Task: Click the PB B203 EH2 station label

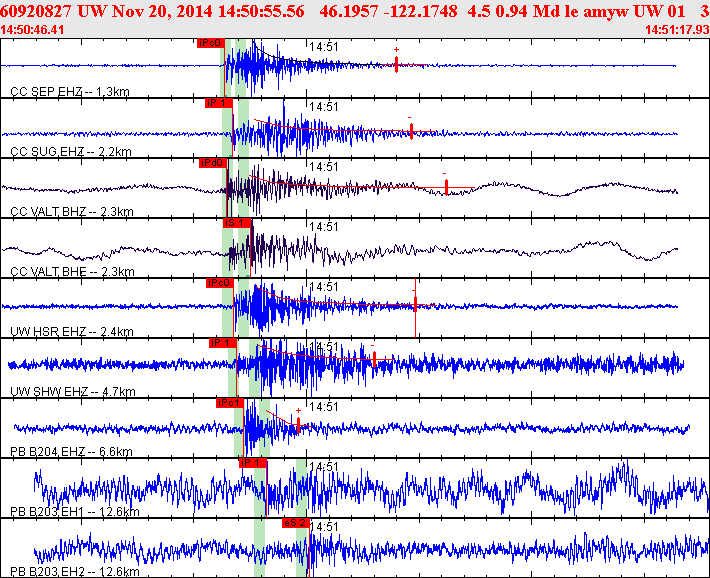Action: click(x=75, y=572)
